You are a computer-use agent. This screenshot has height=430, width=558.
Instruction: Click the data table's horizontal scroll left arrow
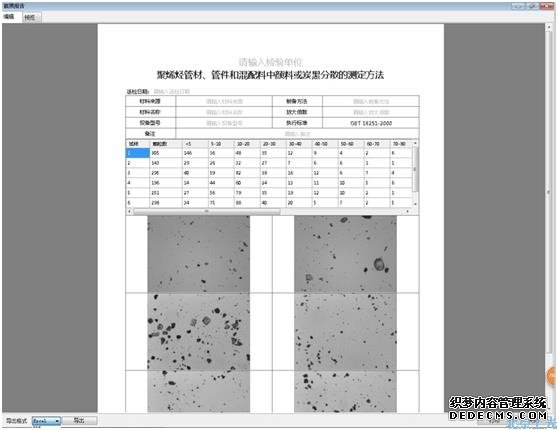[x=129, y=211]
